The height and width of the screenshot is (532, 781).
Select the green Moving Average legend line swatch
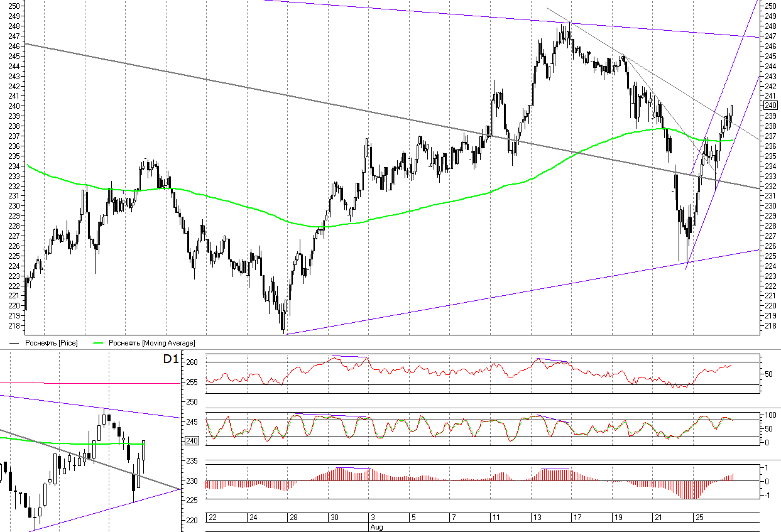(x=98, y=343)
